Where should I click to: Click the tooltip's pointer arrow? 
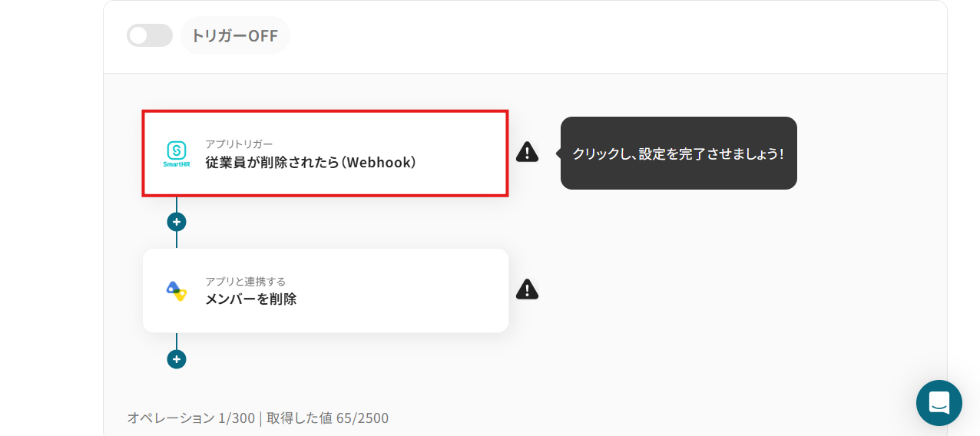point(558,153)
